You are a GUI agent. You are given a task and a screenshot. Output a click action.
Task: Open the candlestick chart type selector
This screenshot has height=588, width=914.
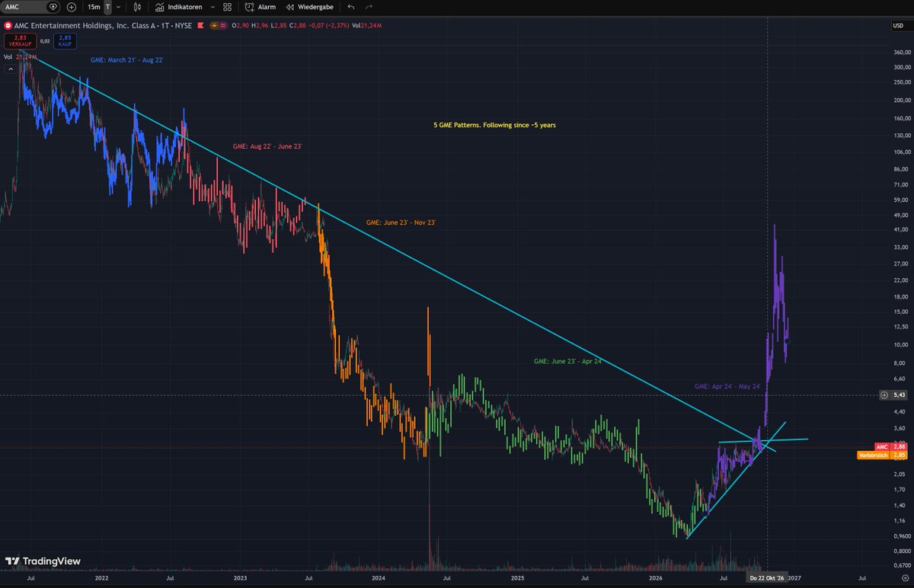click(x=137, y=7)
